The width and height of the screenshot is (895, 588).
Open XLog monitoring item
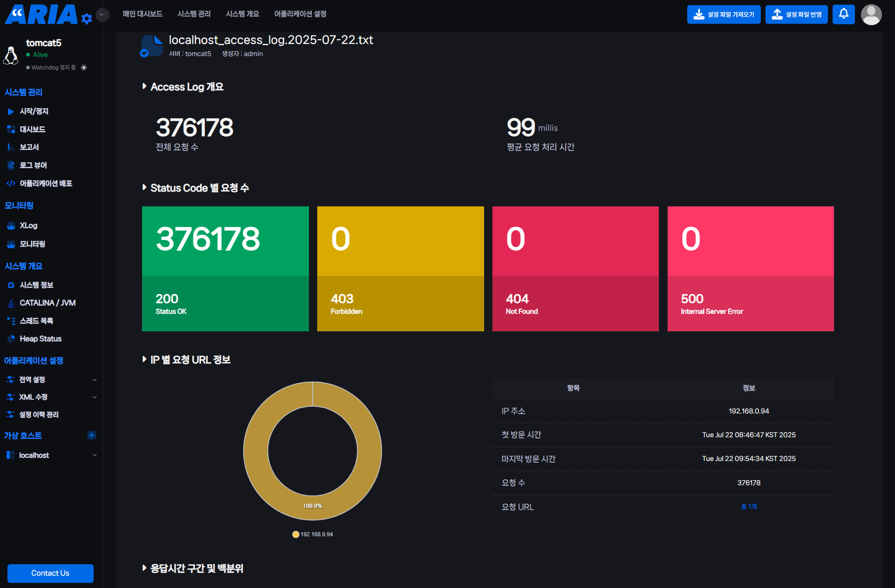point(28,226)
